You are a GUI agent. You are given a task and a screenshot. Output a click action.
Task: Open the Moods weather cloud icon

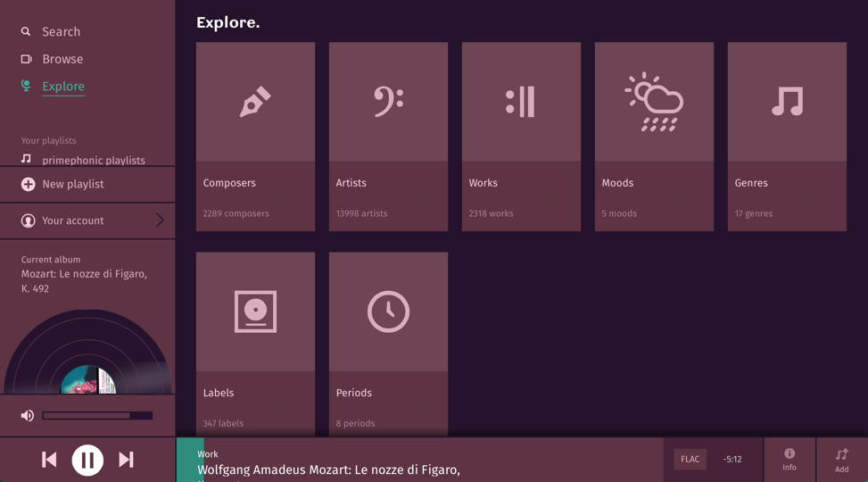pyautogui.click(x=654, y=102)
